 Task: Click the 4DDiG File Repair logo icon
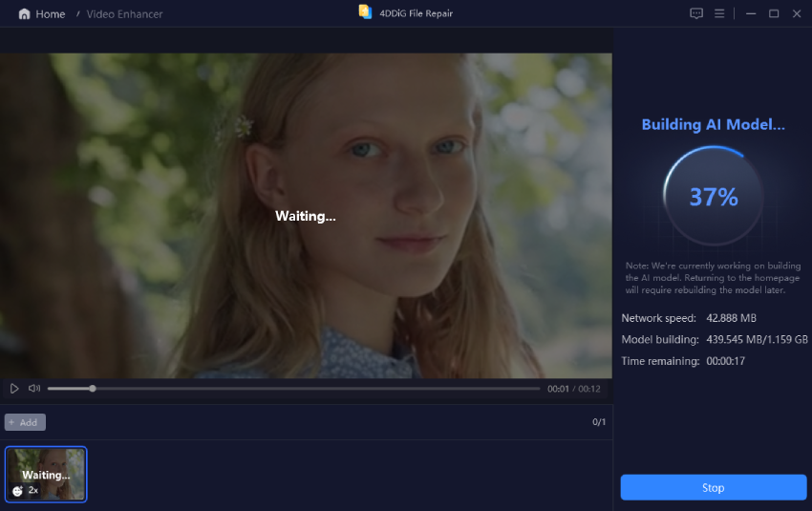(364, 12)
